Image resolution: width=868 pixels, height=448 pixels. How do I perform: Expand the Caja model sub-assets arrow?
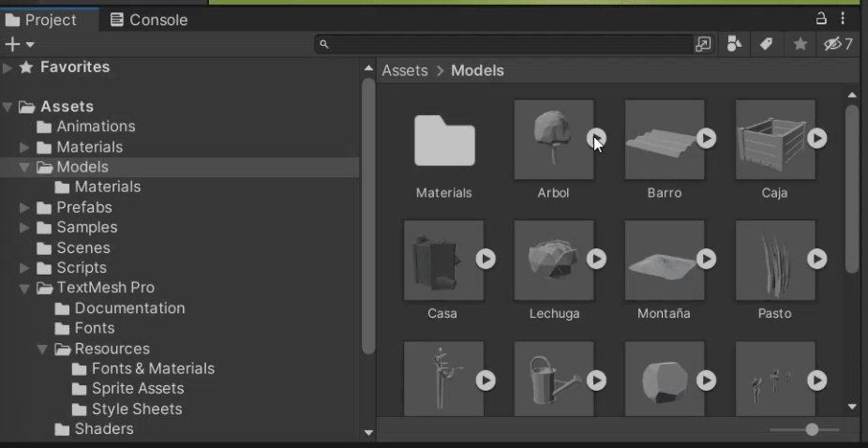click(x=817, y=139)
